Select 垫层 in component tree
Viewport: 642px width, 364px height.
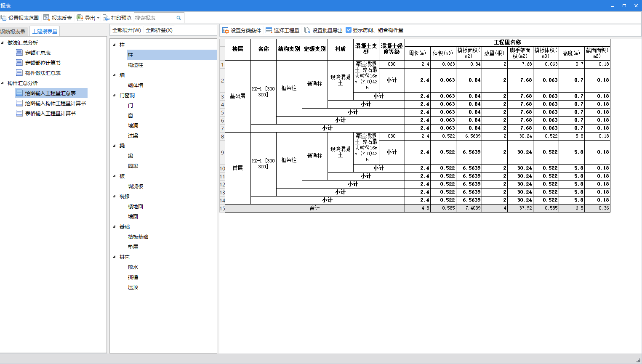(133, 247)
